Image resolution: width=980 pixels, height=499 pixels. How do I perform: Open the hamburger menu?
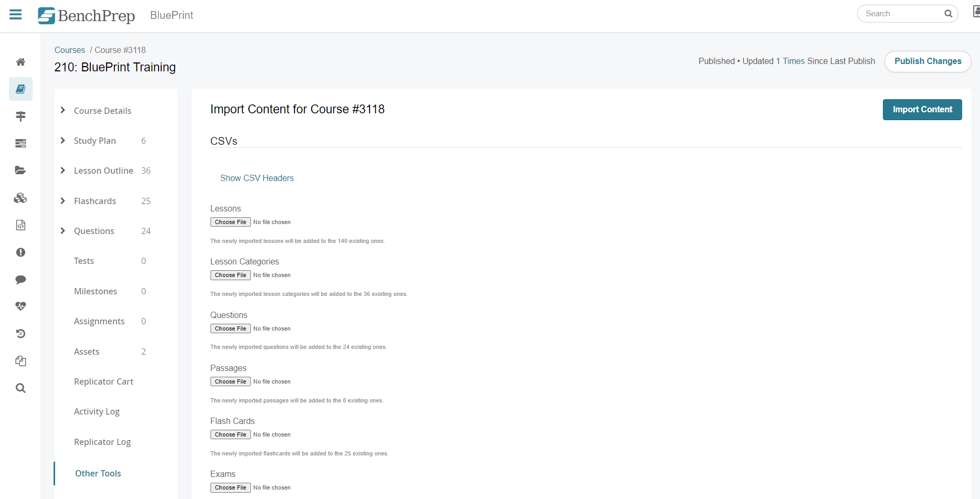point(16,15)
